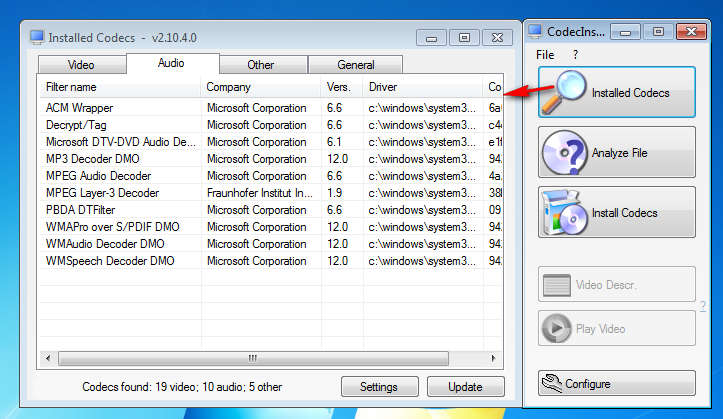Click the horizontal scrollbar right arrow
The height and width of the screenshot is (419, 723).
tap(493, 358)
